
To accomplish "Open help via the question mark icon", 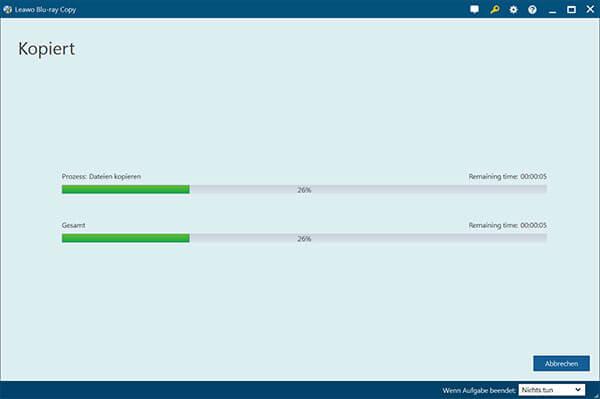I will click(532, 10).
